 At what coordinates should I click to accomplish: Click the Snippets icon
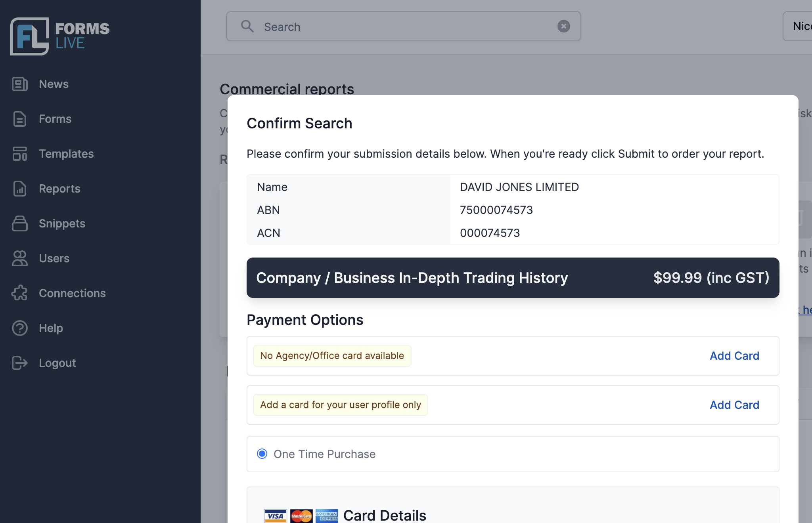click(19, 223)
